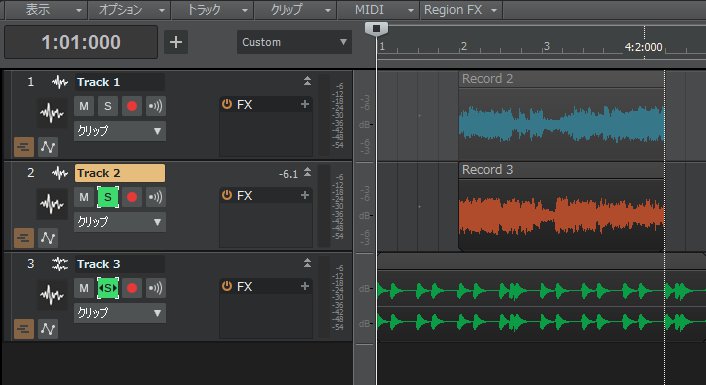
Task: Arm Track 3 for recording
Action: point(131,288)
